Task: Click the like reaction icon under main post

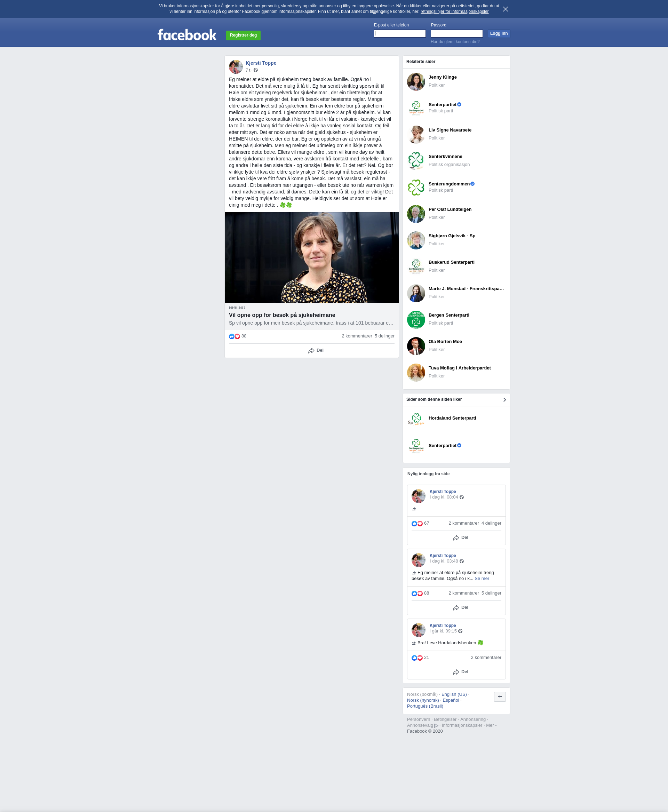Action: pos(231,336)
